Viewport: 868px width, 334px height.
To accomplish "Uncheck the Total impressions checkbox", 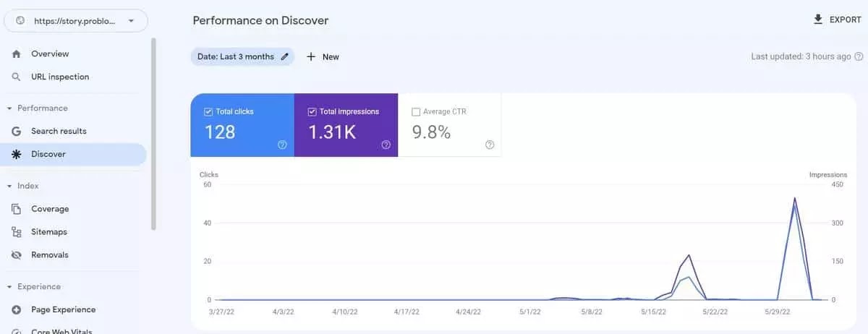I will coord(312,112).
